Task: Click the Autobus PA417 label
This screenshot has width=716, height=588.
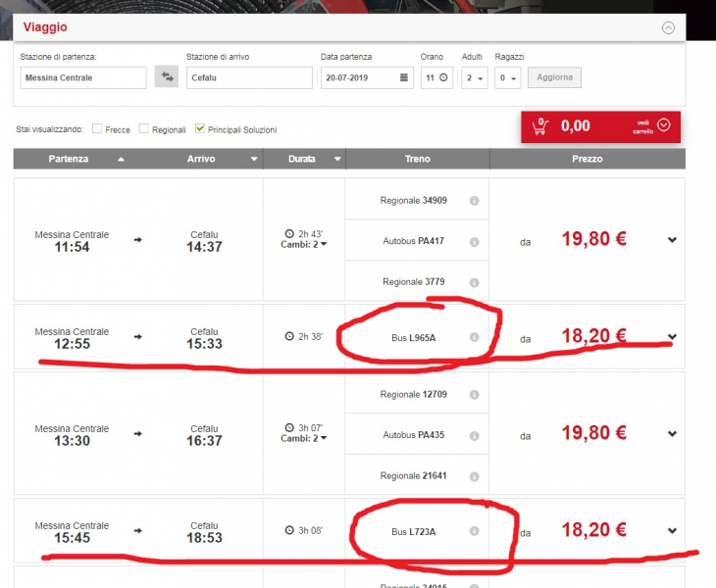Action: 414,241
